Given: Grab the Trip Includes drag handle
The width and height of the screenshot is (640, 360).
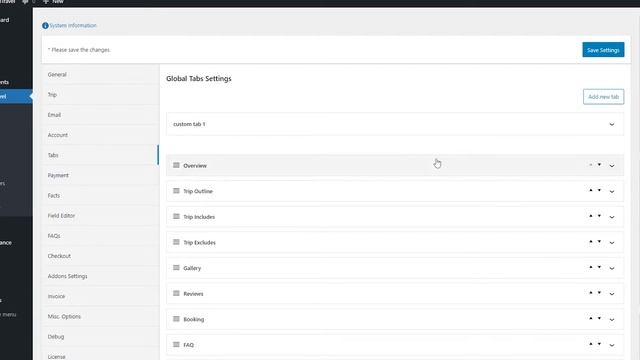Looking at the screenshot, I should point(176,216).
